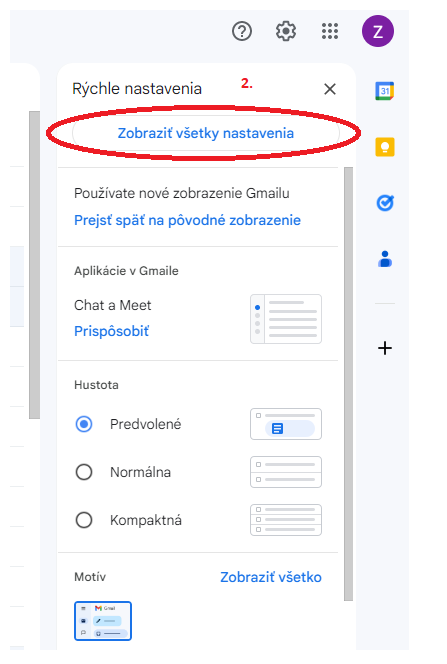Open Google Keep side panel icon
The width and height of the screenshot is (447, 664).
385,147
